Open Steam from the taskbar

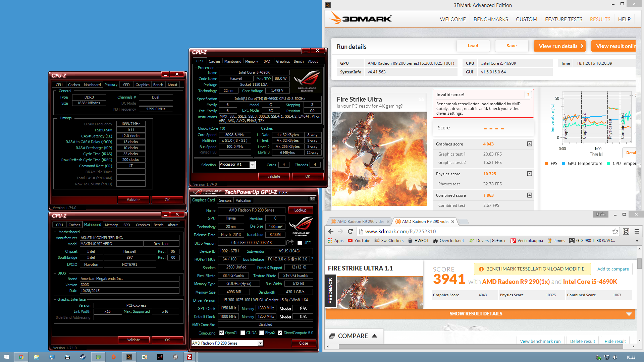pyautogui.click(x=83, y=357)
